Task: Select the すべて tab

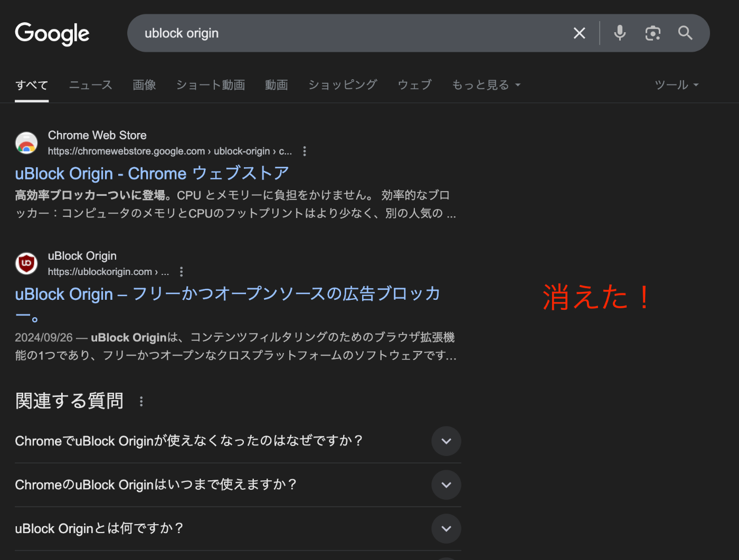Action: coord(32,85)
